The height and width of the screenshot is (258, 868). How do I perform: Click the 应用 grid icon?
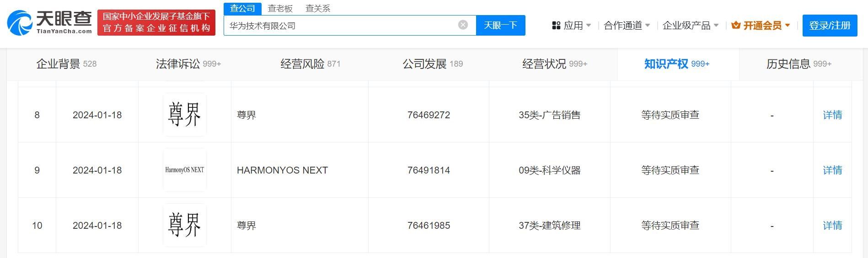click(x=556, y=26)
